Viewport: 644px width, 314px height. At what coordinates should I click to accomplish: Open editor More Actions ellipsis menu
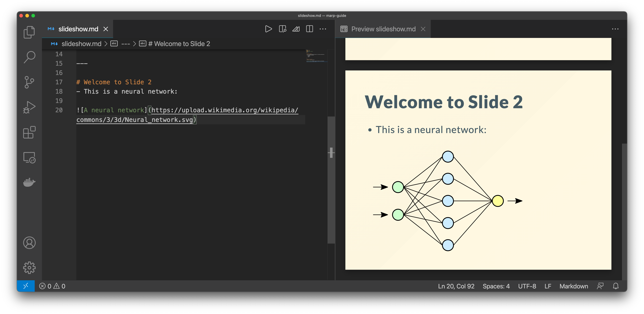click(x=323, y=29)
